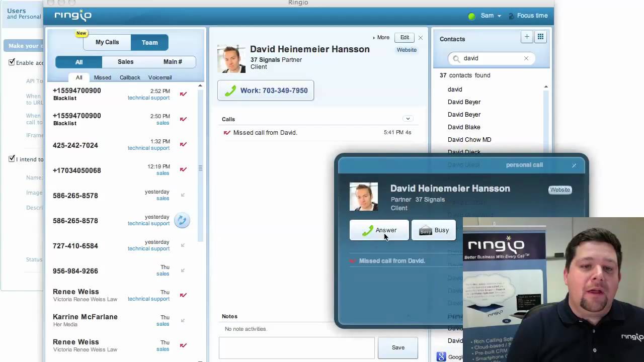
Task: Open the +17034050068 call entry
Action: [121, 170]
